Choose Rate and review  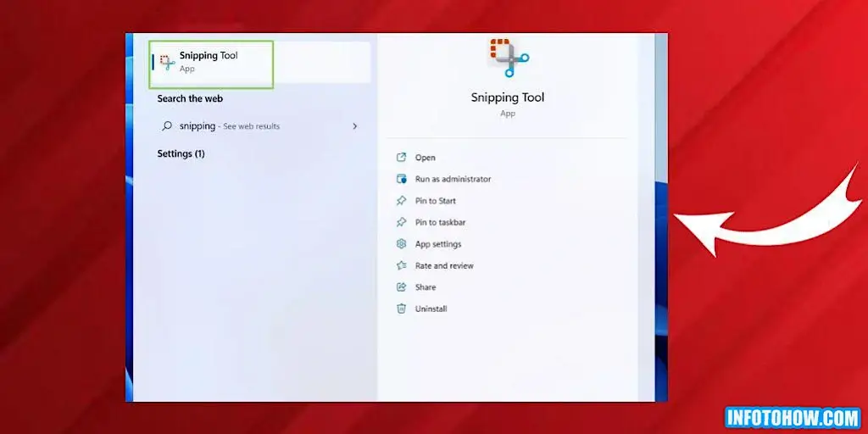click(x=444, y=265)
